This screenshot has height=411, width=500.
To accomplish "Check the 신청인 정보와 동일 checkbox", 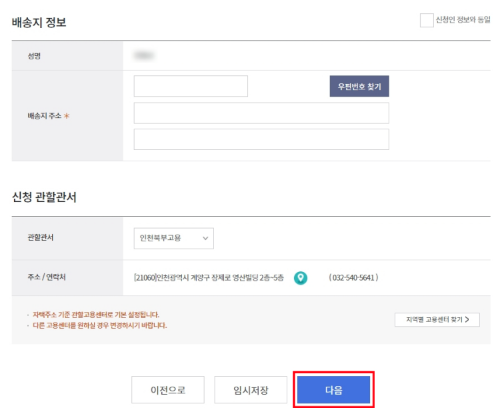I will pyautogui.click(x=426, y=20).
